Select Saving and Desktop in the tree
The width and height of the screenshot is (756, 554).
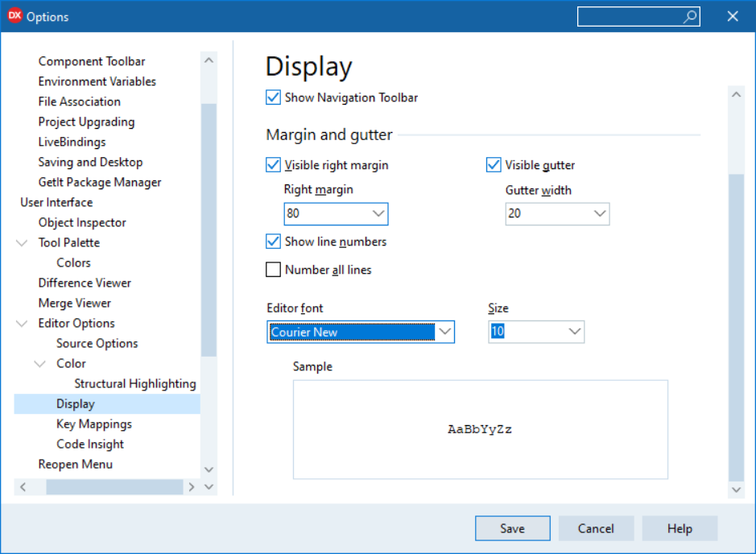pyautogui.click(x=91, y=162)
